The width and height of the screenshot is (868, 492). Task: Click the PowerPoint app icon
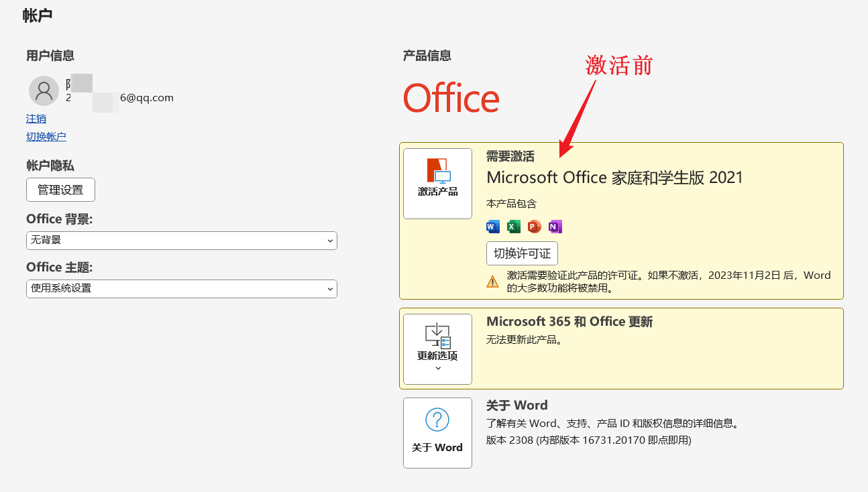534,227
